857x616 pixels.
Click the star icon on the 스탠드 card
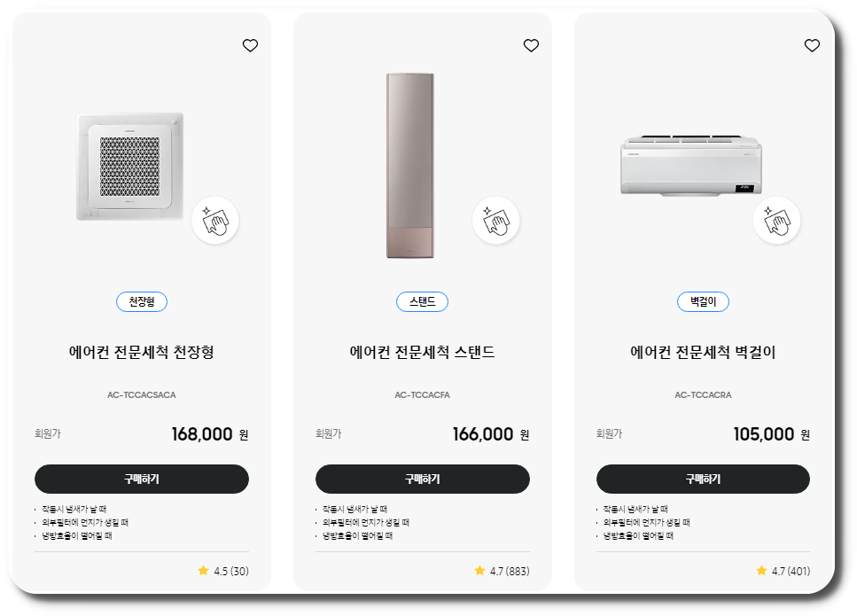tap(479, 571)
